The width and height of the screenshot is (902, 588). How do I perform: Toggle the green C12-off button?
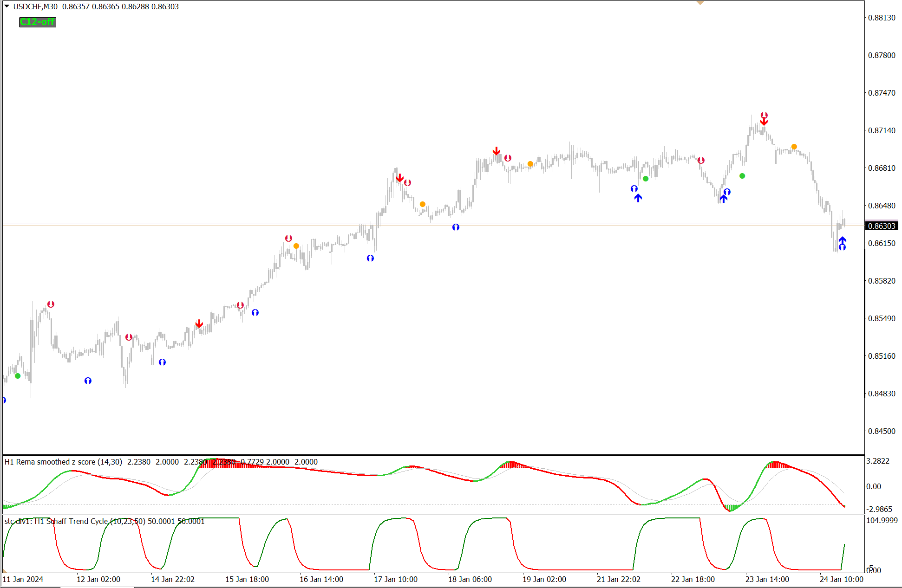tap(37, 22)
